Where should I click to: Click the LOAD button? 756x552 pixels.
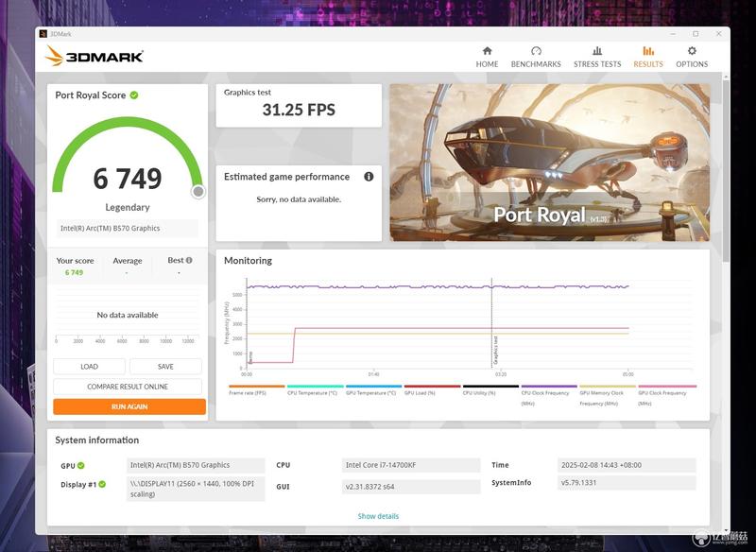89,367
